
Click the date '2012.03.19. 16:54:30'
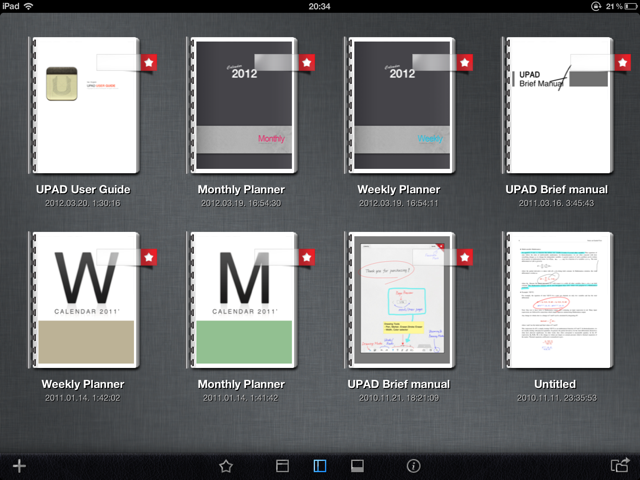(x=241, y=203)
